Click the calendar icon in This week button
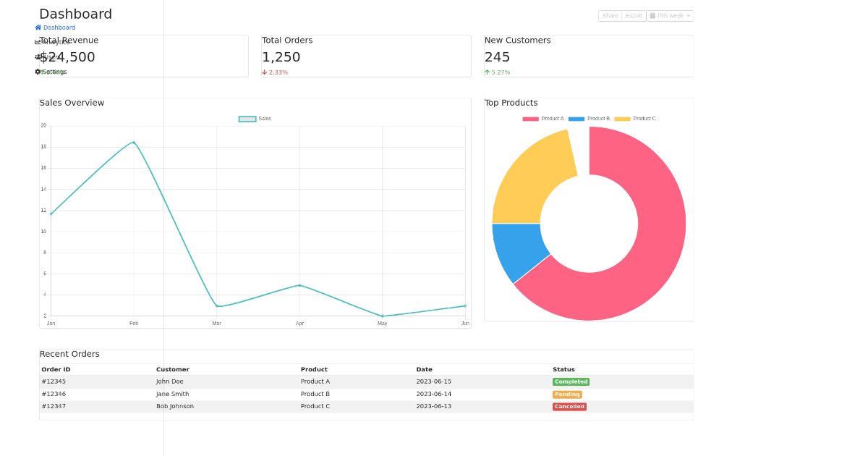This screenshot has height=456, width=868. pyautogui.click(x=652, y=15)
